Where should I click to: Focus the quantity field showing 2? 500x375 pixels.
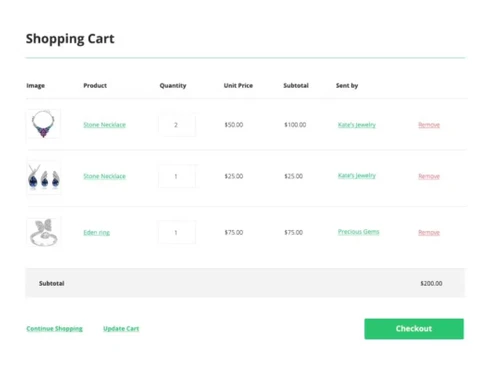tap(177, 125)
